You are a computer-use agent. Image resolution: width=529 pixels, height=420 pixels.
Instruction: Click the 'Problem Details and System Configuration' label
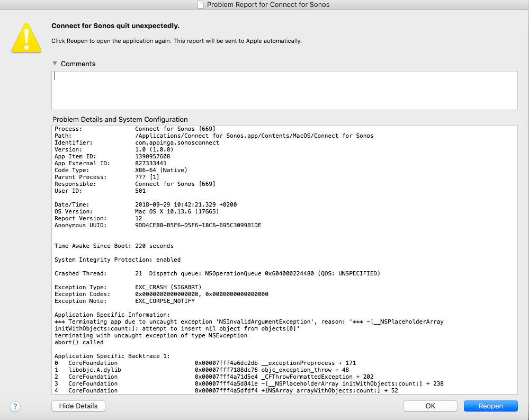pyautogui.click(x=120, y=119)
